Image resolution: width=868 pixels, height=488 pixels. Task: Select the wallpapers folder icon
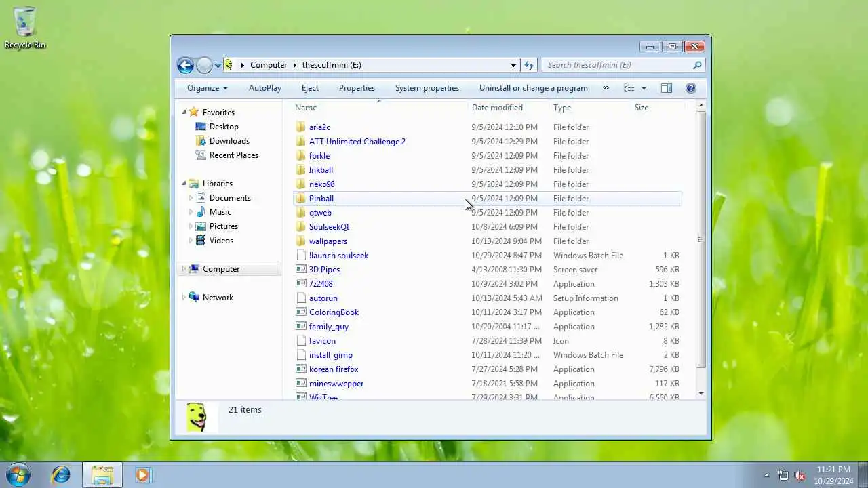301,241
